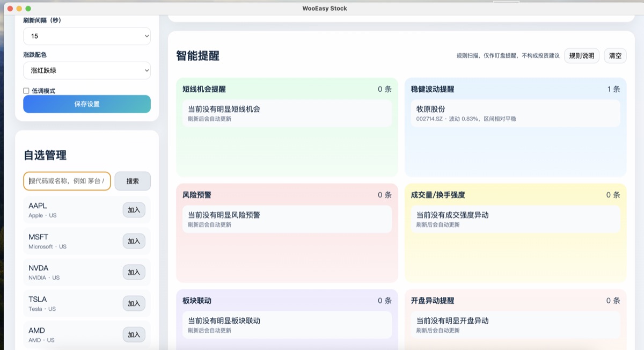Click the 开盘异动提醒 card title
644x350 pixels.
coord(433,301)
